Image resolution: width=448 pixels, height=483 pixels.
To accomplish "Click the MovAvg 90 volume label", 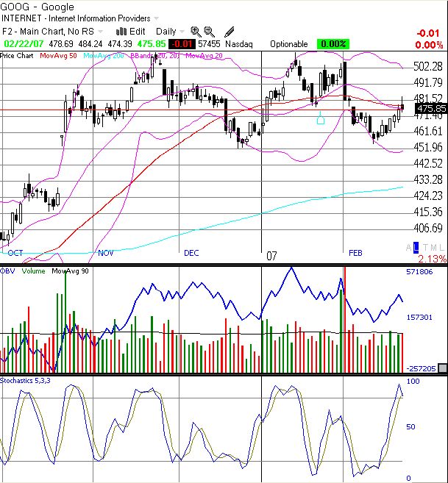I will tap(70, 271).
